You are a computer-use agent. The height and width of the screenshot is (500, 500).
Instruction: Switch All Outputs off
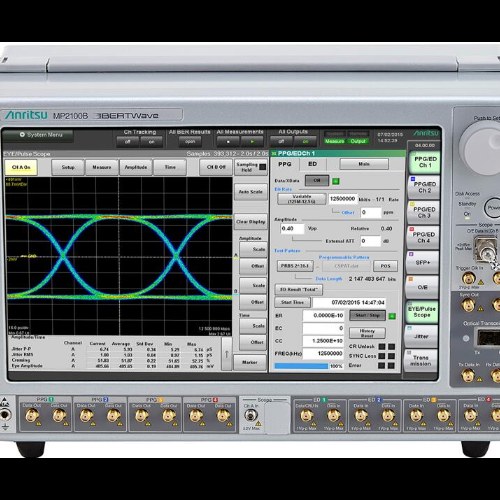[281, 141]
